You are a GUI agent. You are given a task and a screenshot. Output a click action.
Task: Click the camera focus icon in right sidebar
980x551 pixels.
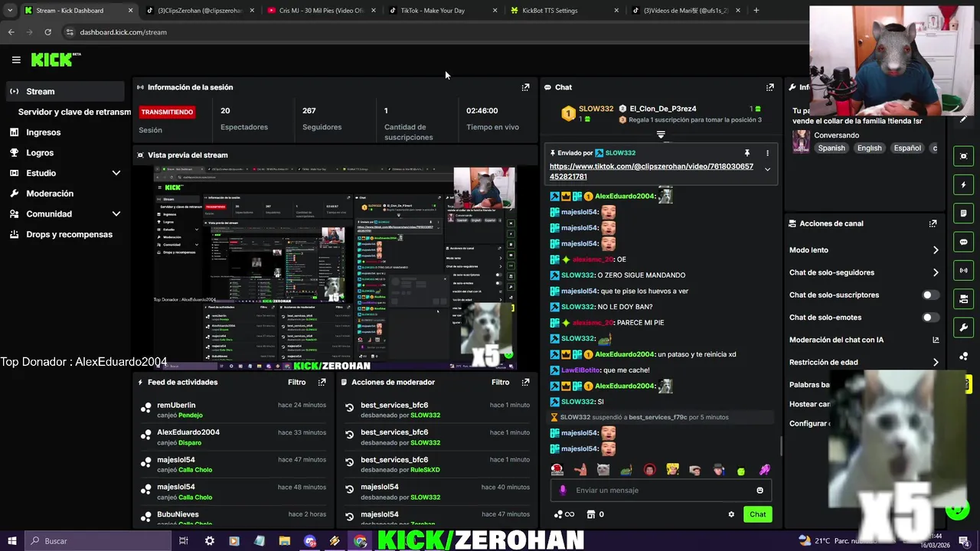point(963,156)
